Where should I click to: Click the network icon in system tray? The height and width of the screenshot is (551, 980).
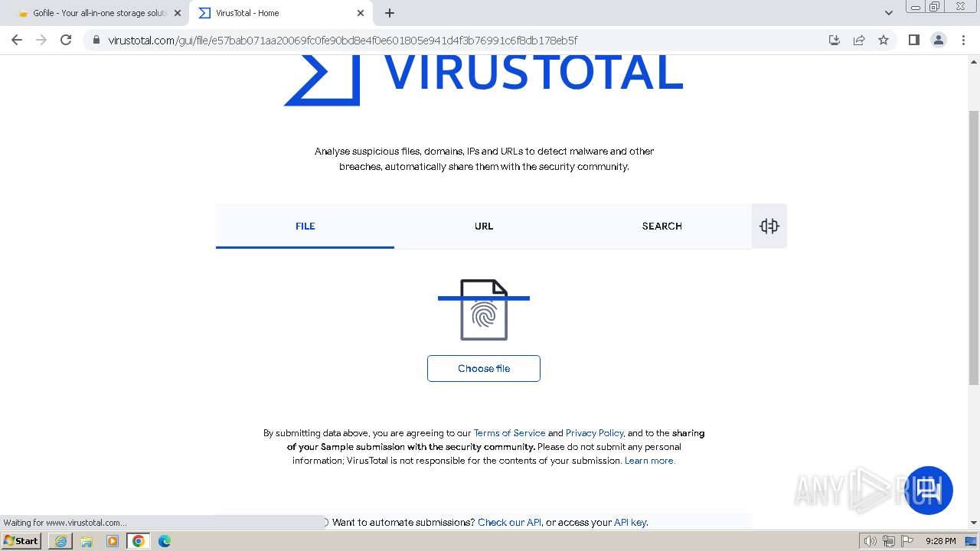[889, 541]
